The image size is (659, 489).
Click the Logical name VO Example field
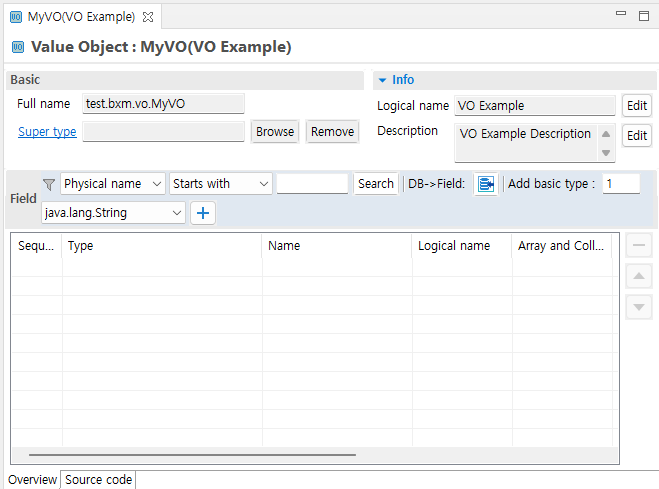[x=535, y=105]
